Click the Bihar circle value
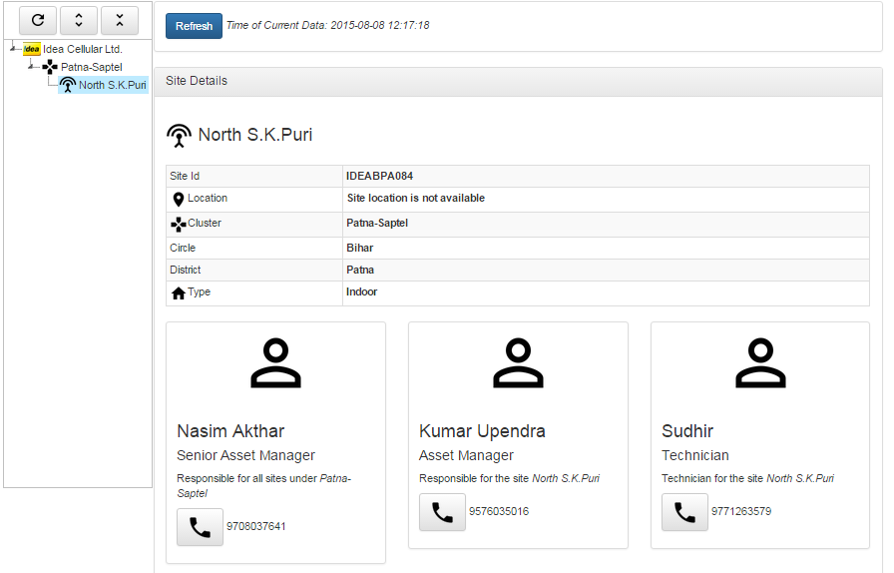Viewport: 894px width, 573px height. pos(360,248)
